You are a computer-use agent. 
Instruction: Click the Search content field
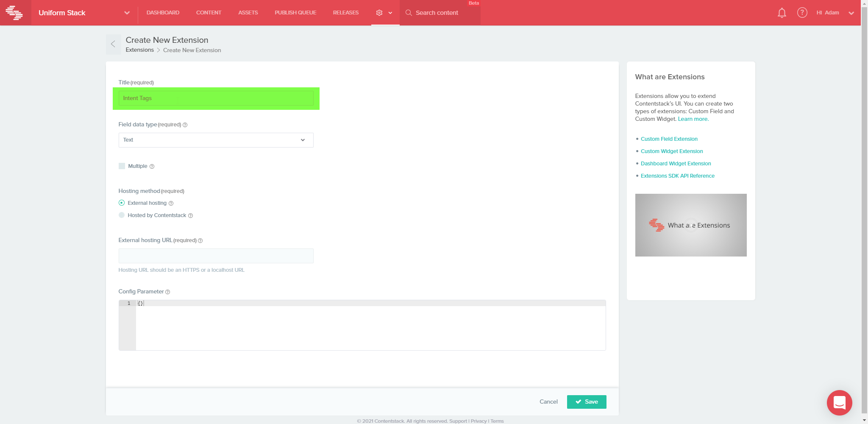tap(441, 13)
